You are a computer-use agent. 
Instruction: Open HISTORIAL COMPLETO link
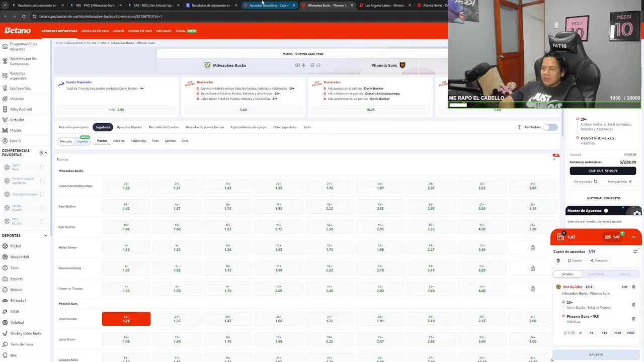click(x=603, y=198)
